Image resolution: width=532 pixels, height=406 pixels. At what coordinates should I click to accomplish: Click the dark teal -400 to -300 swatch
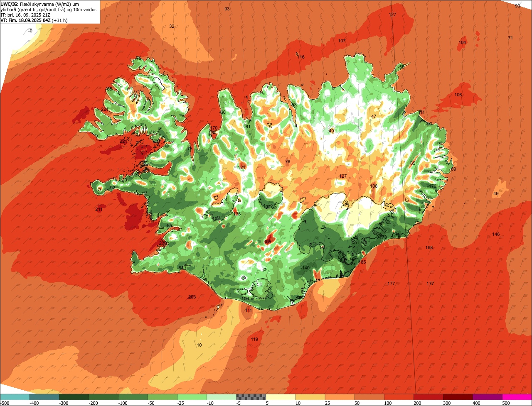click(44, 397)
